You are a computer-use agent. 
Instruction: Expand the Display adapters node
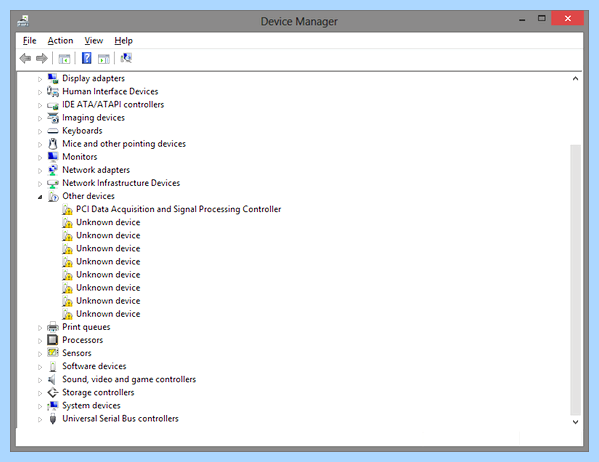(x=40, y=79)
